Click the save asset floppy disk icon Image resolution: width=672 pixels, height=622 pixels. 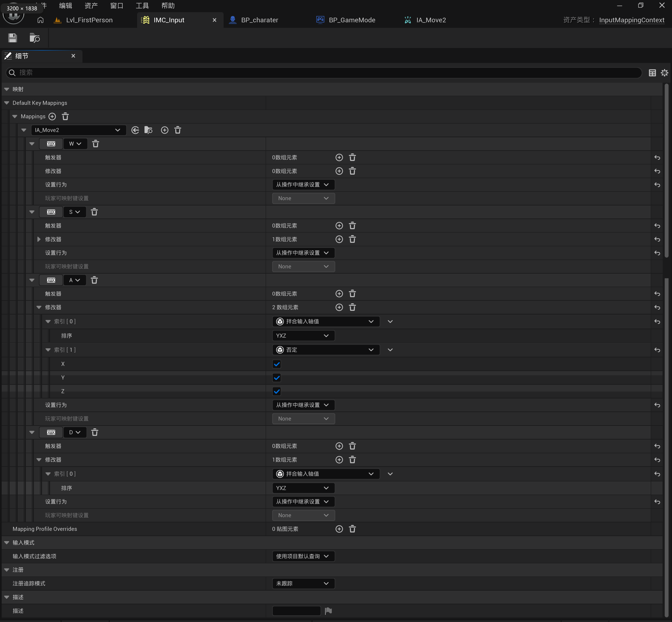[12, 38]
